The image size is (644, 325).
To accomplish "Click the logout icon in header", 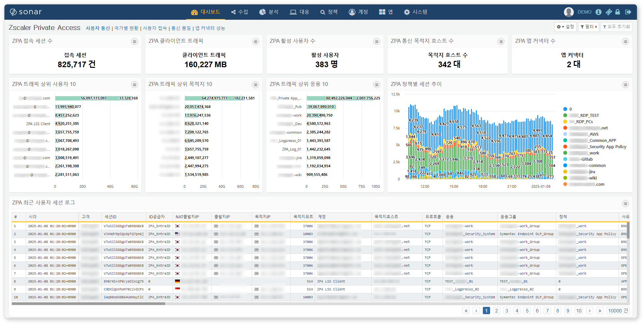I will click(628, 12).
